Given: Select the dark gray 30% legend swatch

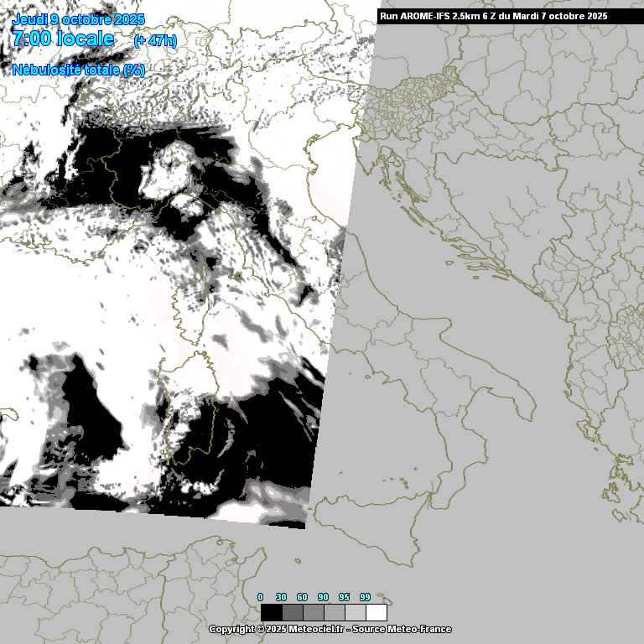Looking at the screenshot, I should (292, 612).
